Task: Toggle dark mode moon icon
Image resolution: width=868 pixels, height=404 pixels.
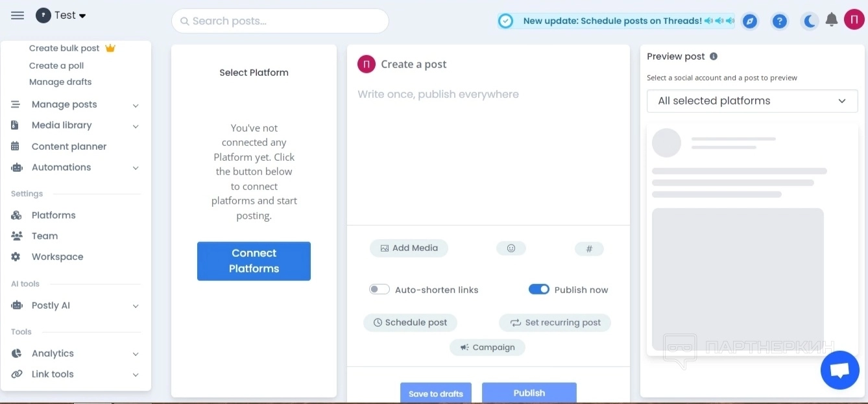Action: pyautogui.click(x=810, y=21)
